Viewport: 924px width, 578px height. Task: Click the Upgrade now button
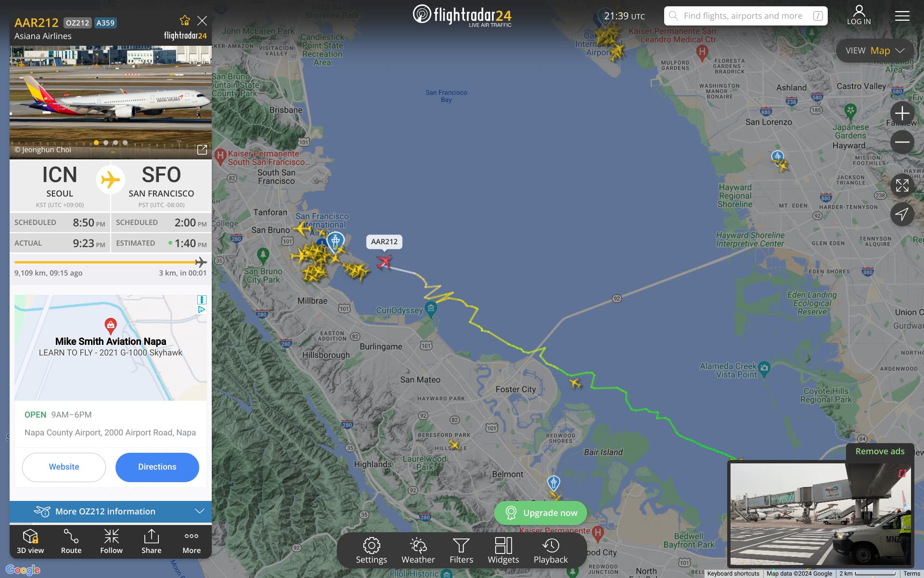coord(540,513)
